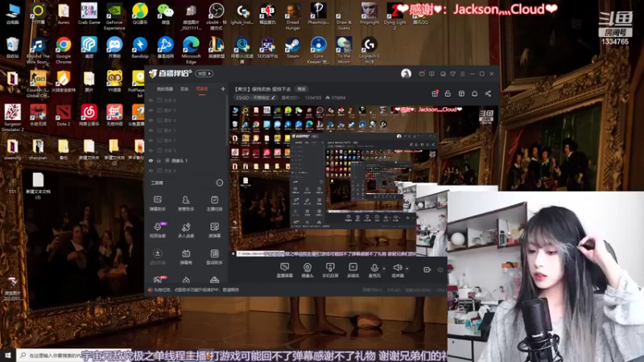Select the Google Chrome desktop shortcut

click(x=64, y=51)
